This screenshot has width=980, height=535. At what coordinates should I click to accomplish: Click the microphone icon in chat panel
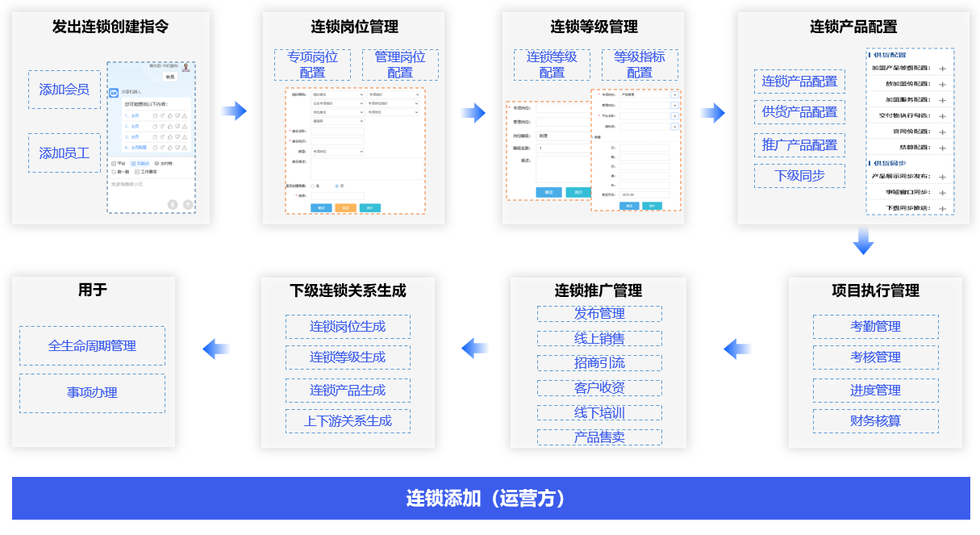click(x=173, y=204)
